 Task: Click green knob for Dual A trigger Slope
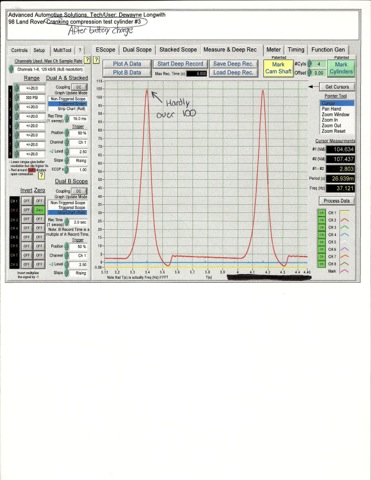click(x=67, y=160)
